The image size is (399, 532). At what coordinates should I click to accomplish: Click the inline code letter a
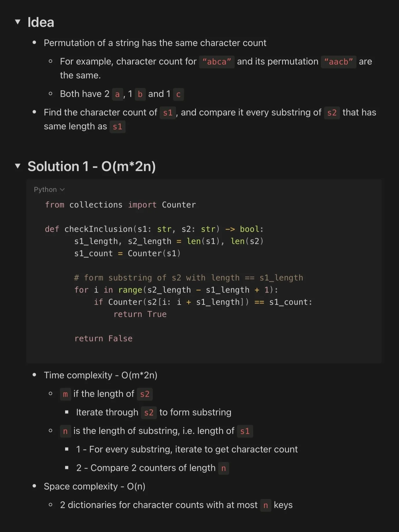[117, 94]
